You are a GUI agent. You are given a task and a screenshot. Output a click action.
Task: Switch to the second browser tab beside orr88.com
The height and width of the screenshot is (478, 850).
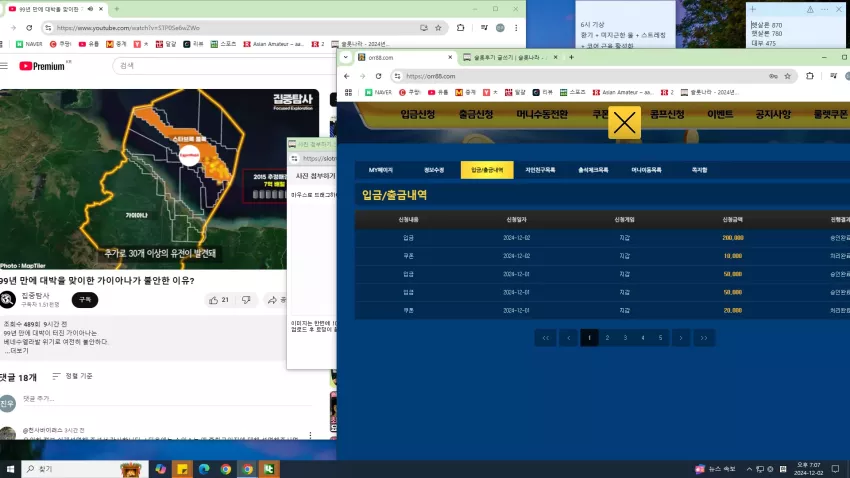510,57
